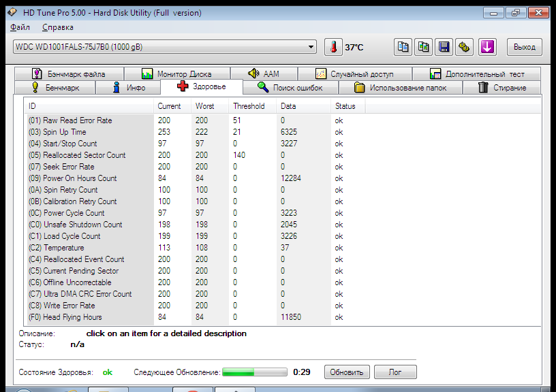Switch to the Бэнчмарк файла tab
This screenshot has width=556, height=392.
pyautogui.click(x=69, y=74)
